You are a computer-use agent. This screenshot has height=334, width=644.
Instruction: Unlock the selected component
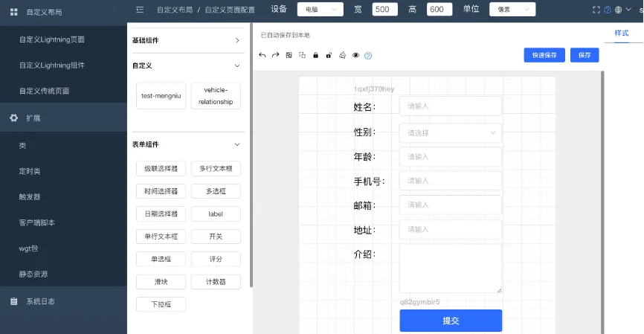[x=329, y=55]
